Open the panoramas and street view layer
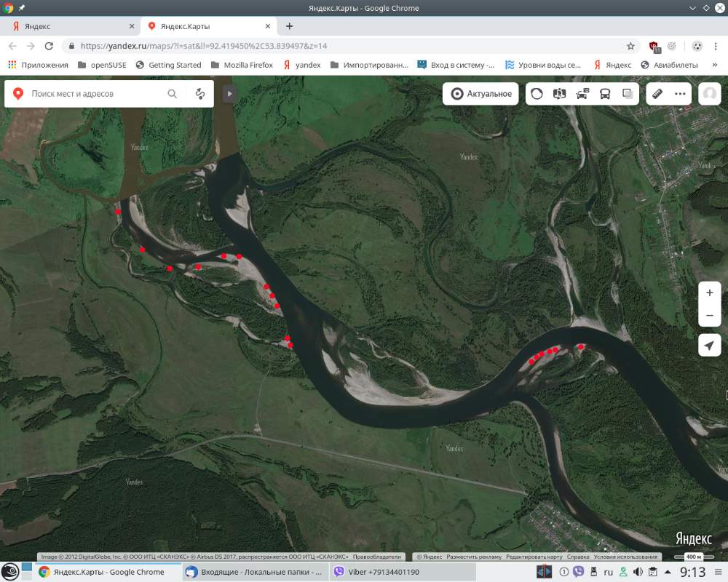The height and width of the screenshot is (582, 728). (559, 94)
